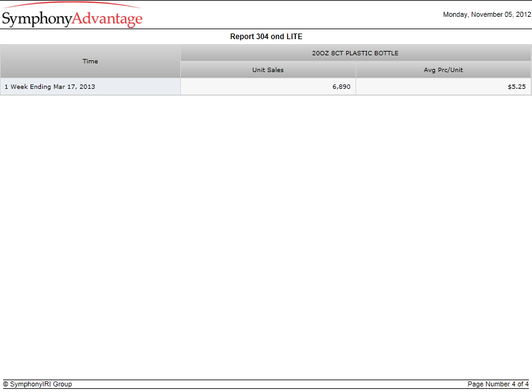Click the Avg Prc/Unit column header
This screenshot has width=532, height=392.
(x=443, y=70)
